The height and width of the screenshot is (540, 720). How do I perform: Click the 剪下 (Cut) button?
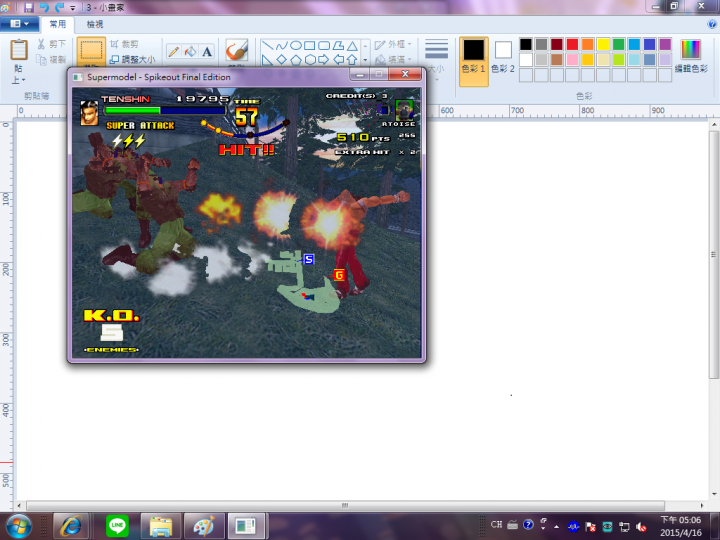point(51,44)
